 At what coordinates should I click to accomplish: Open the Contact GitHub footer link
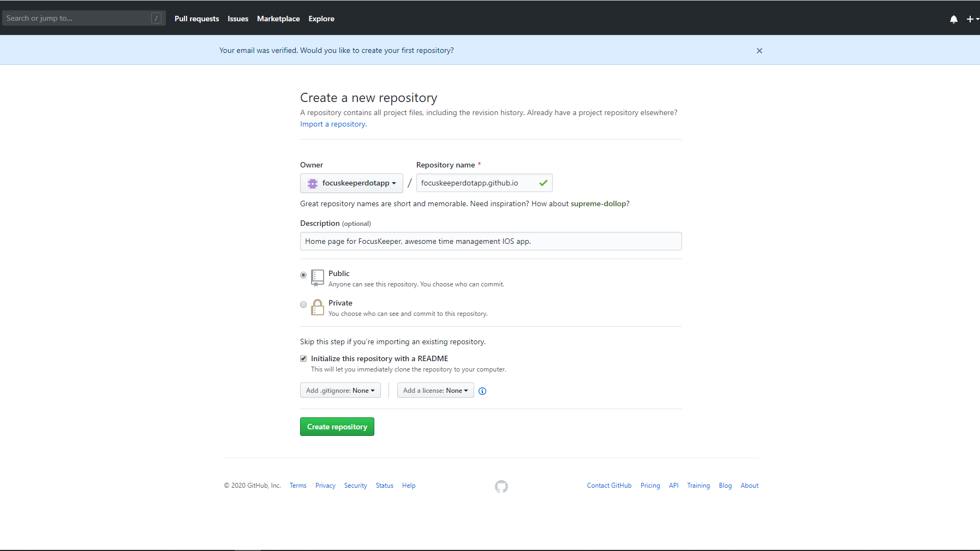pos(609,486)
